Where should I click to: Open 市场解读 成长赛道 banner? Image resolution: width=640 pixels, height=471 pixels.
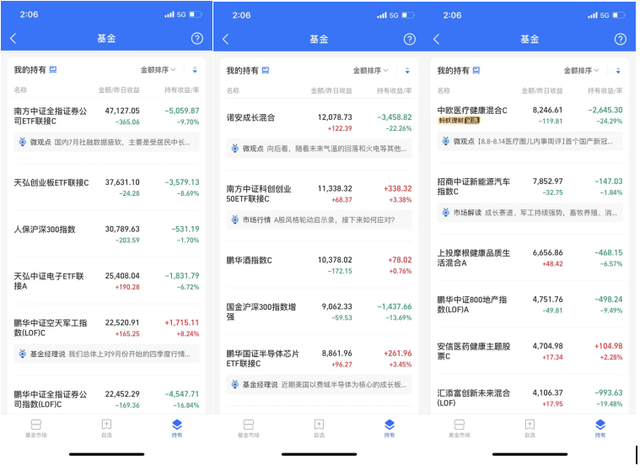pos(530,213)
